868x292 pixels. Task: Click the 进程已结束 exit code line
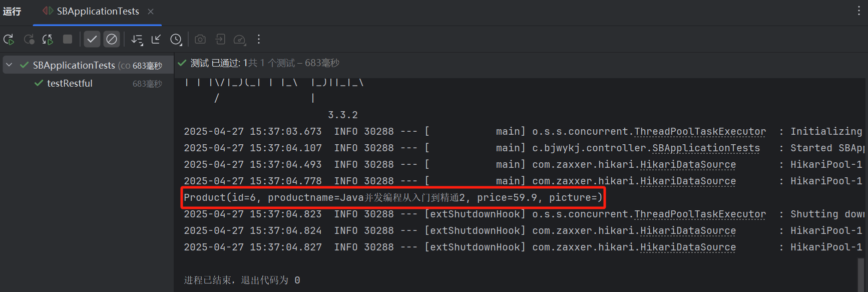coord(242,280)
